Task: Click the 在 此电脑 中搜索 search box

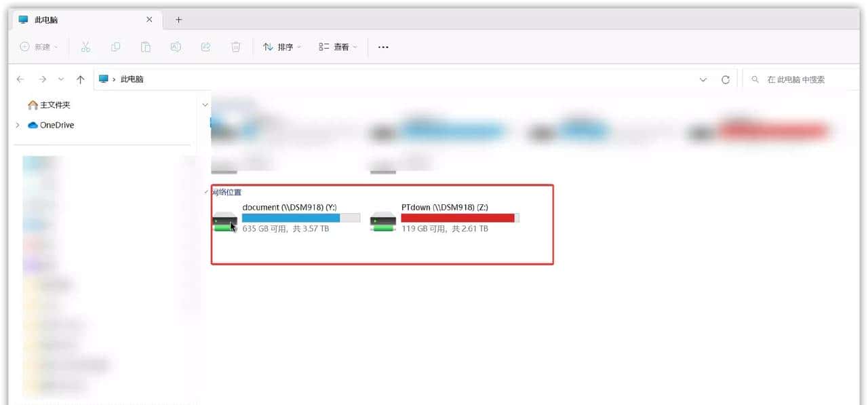Action: point(802,79)
